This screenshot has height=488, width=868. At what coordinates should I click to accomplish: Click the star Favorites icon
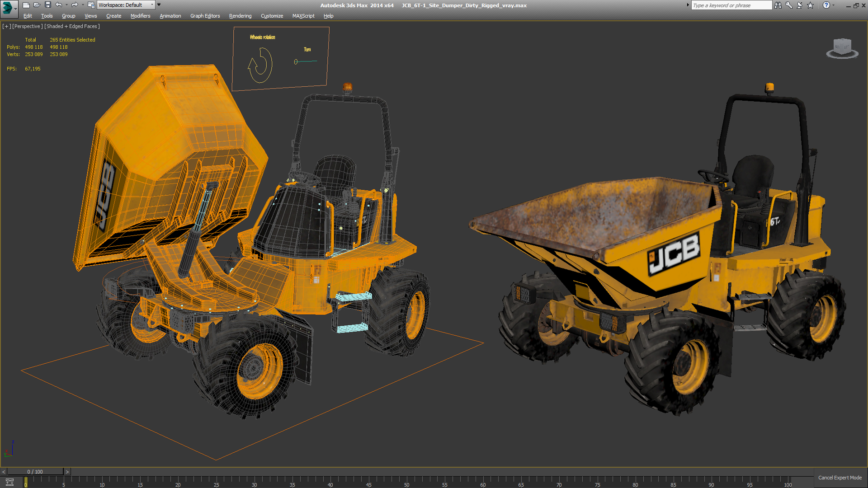(810, 5)
